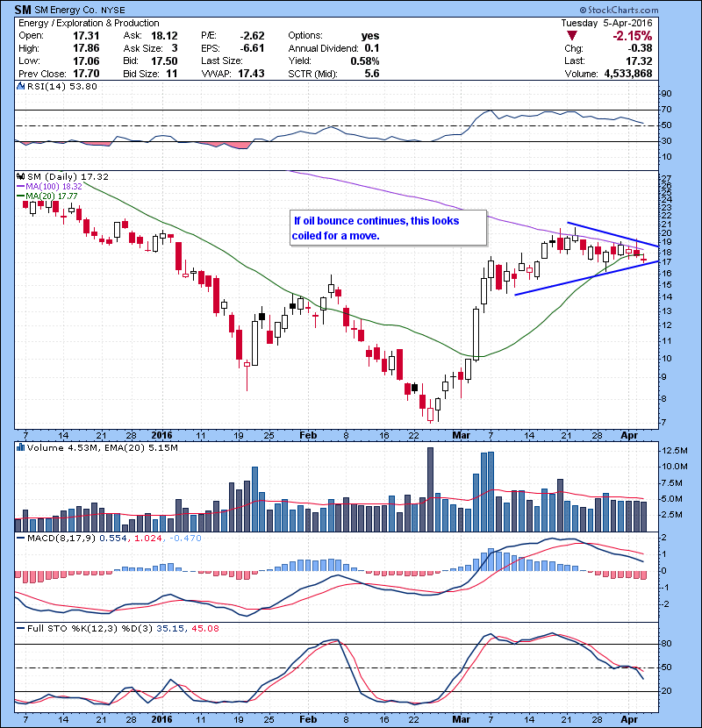Click '2016' on the price chart date axis
The width and height of the screenshot is (702, 728).
coord(162,436)
